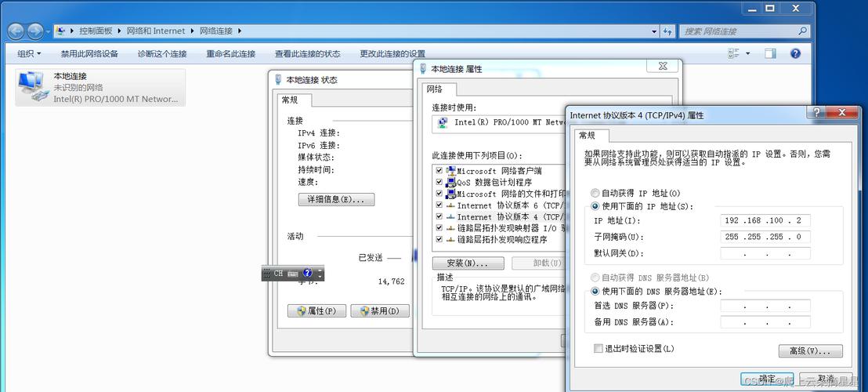Check 退出时验证设置(L) checkbox
The height and width of the screenshot is (392, 868).
[x=598, y=348]
